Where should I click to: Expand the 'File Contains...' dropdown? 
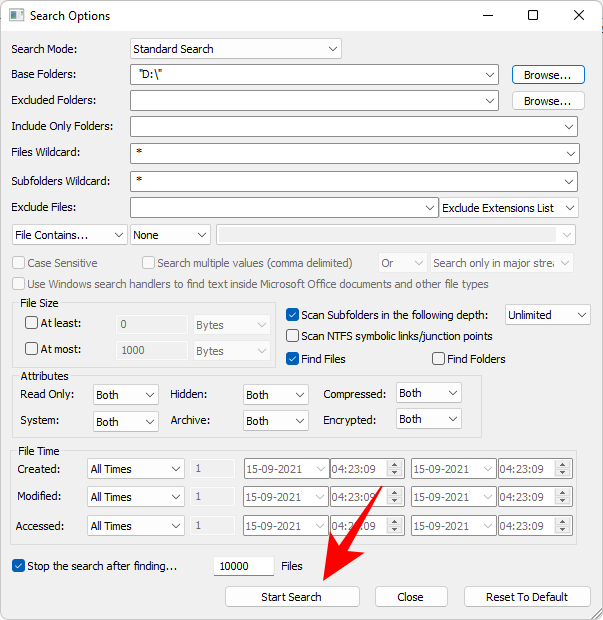[x=69, y=235]
